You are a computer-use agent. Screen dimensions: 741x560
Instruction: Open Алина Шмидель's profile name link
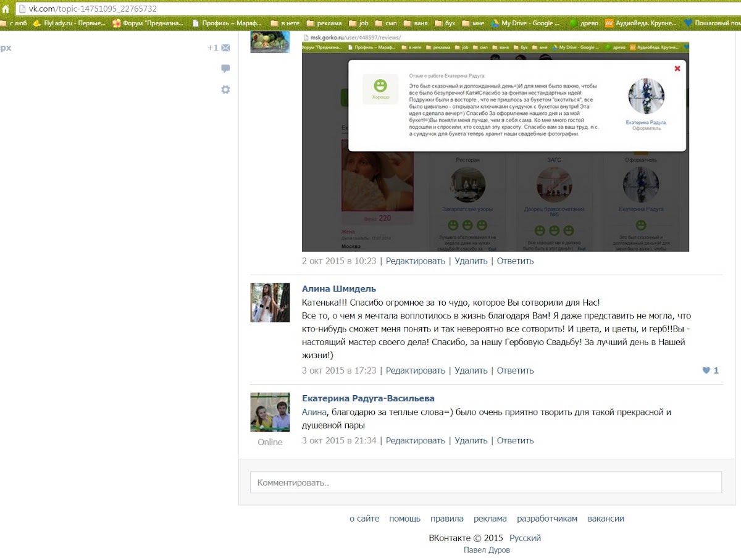pos(339,288)
